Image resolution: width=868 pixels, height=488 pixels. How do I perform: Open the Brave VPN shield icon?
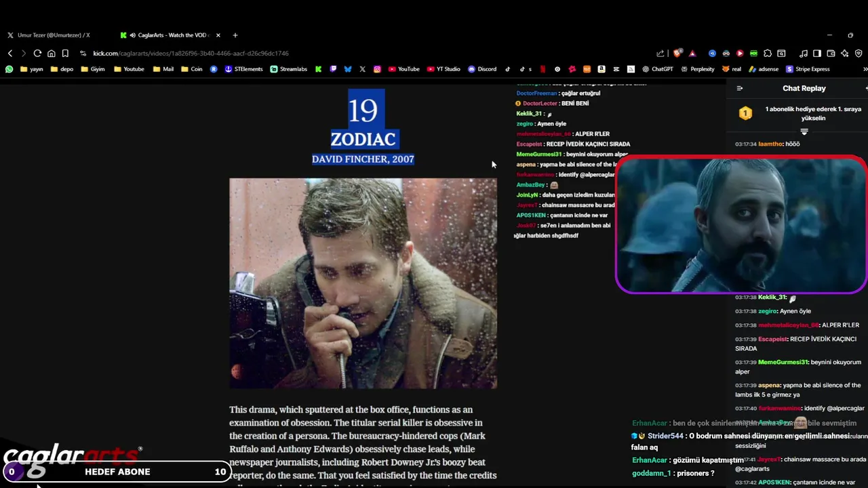pos(859,54)
